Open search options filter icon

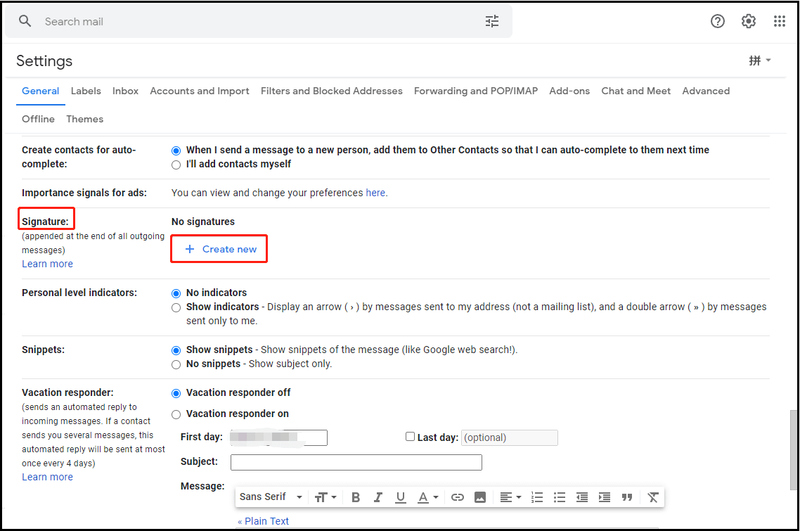(492, 21)
